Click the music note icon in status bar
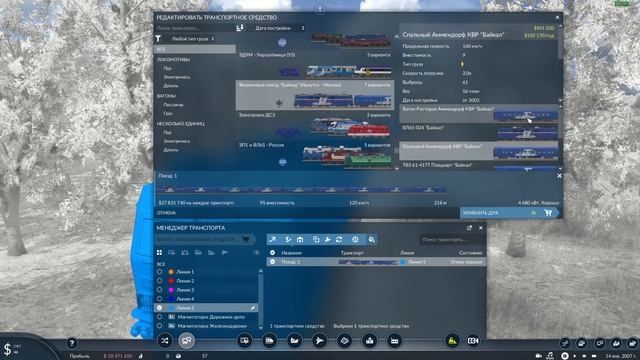Image resolution: width=640 pixels, height=360 pixels. point(550,356)
